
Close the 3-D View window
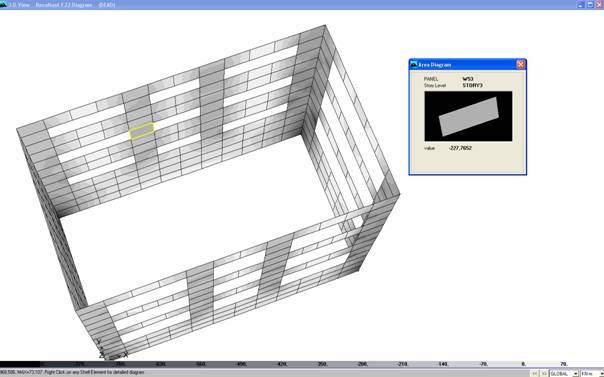click(x=599, y=5)
